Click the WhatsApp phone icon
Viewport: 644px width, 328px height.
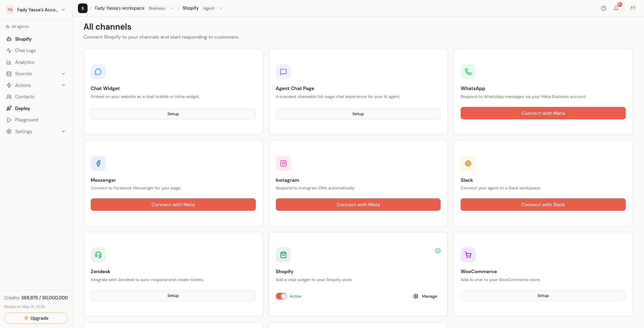click(468, 72)
